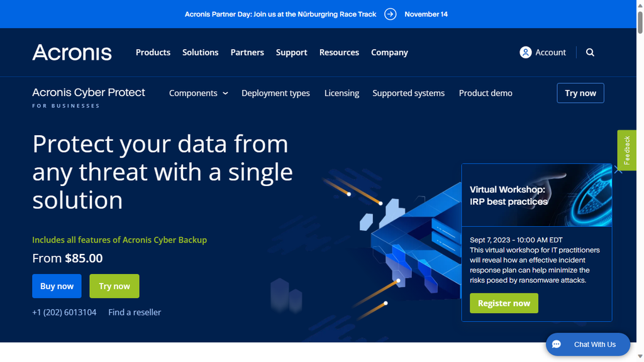The height and width of the screenshot is (362, 644).
Task: Click the speech bubble icon in the chat button
Action: (x=556, y=344)
